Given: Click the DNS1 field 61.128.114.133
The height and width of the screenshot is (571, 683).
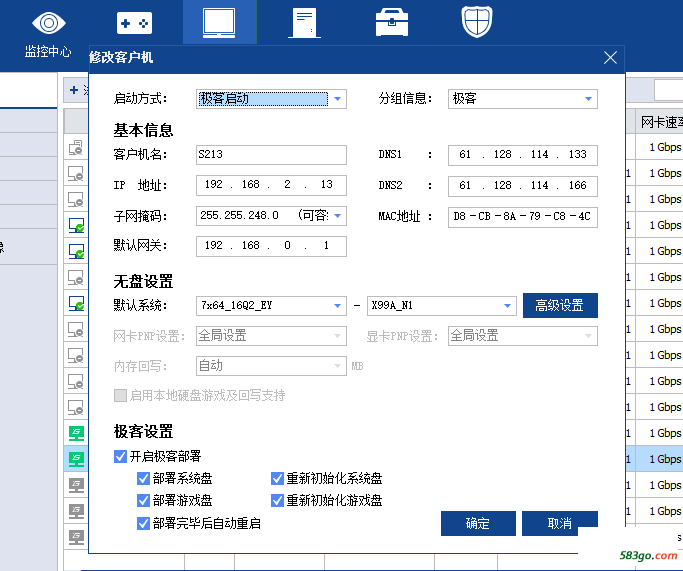Looking at the screenshot, I should click(x=523, y=155).
